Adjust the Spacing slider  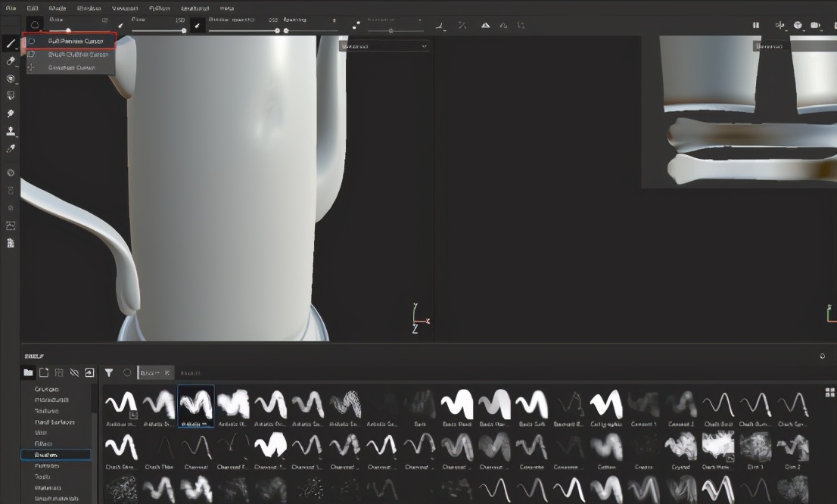tap(310, 30)
